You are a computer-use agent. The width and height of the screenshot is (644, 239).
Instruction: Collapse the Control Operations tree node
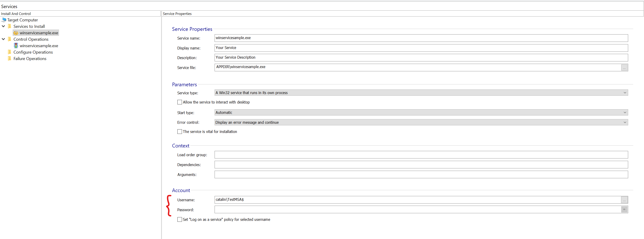[3, 39]
